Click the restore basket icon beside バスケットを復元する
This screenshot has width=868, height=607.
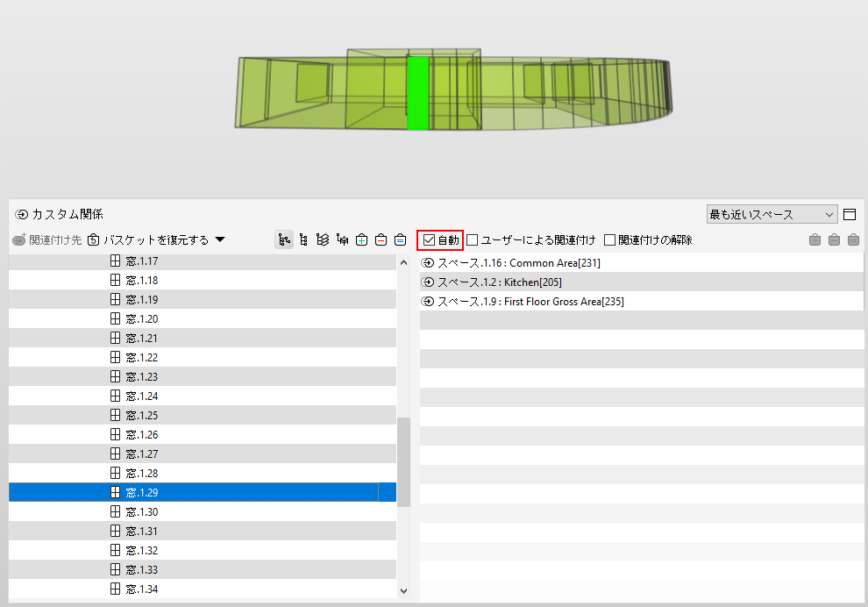tap(94, 239)
